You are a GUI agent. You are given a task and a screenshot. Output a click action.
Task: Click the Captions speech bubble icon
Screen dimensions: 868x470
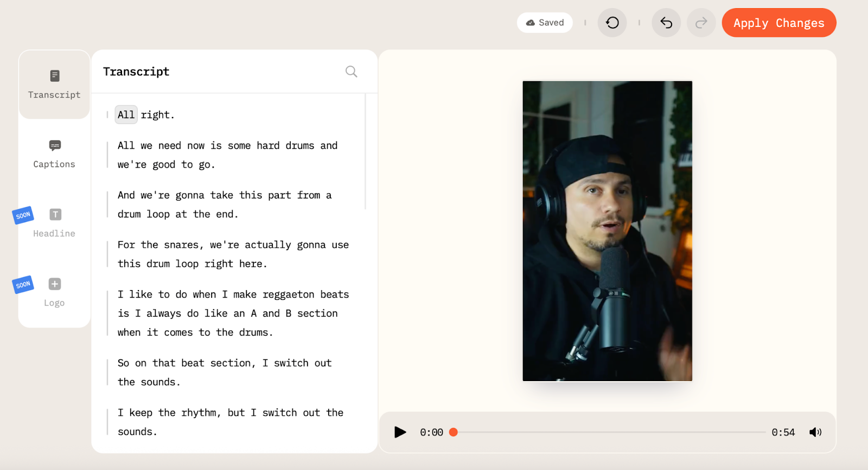click(55, 145)
